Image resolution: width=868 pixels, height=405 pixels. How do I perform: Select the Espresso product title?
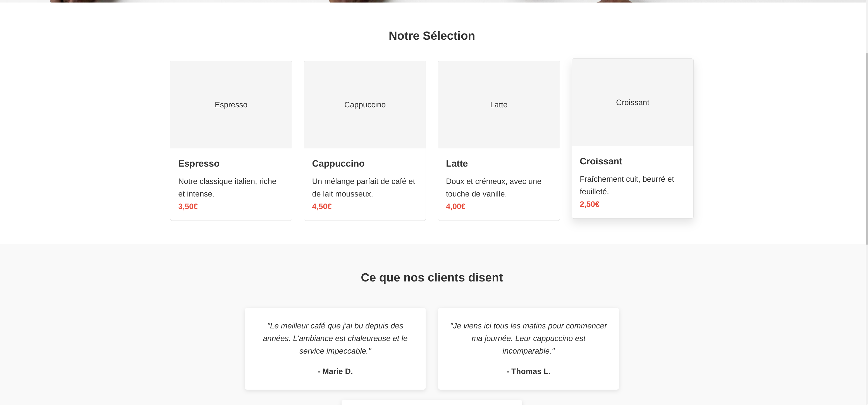coord(199,164)
